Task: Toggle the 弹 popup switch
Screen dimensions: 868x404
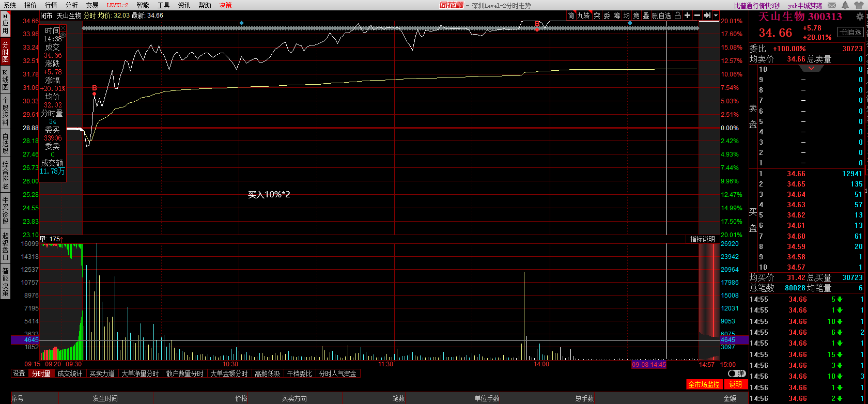Action: coord(736,374)
